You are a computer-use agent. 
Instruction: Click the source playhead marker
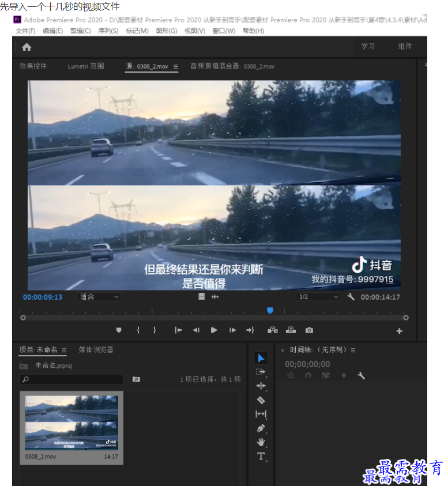pos(270,310)
